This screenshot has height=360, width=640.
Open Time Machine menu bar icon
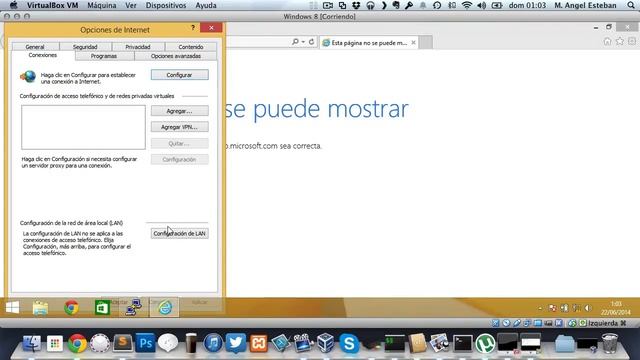coord(437,5)
